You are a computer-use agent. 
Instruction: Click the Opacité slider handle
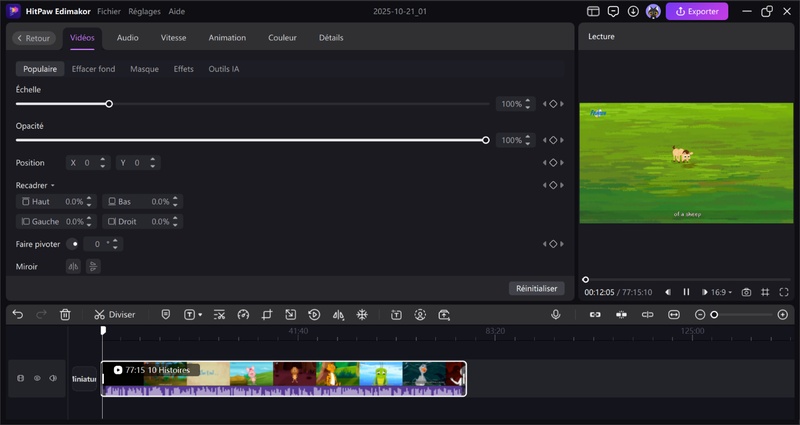point(486,140)
